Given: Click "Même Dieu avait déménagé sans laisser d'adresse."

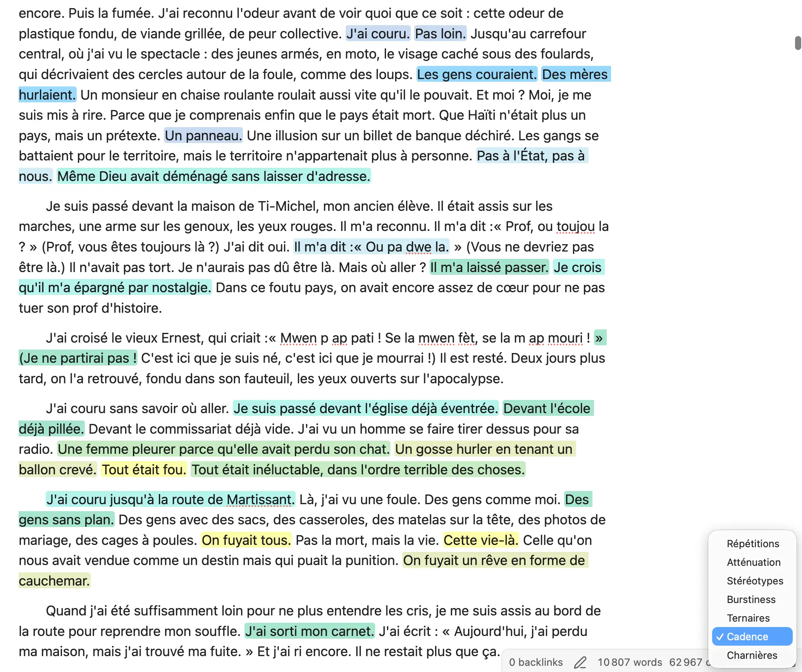Looking at the screenshot, I should [213, 176].
